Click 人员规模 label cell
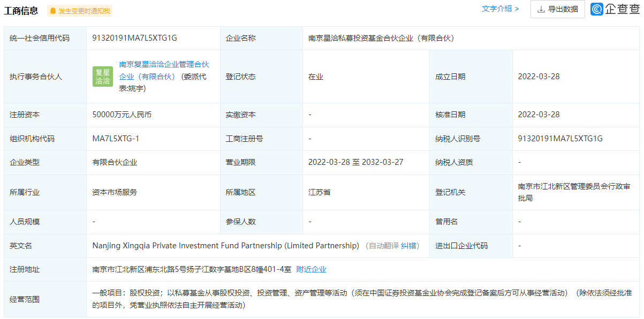 pos(45,222)
